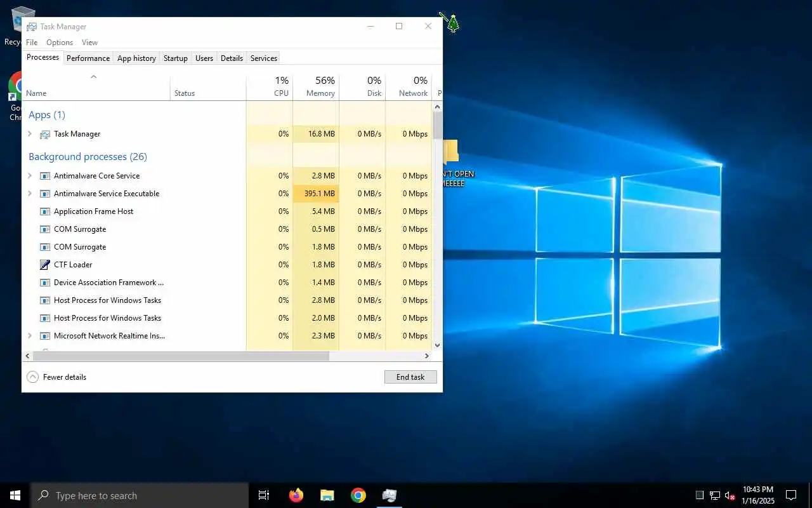Open the network status tray icon
This screenshot has width=812, height=508.
(x=715, y=495)
